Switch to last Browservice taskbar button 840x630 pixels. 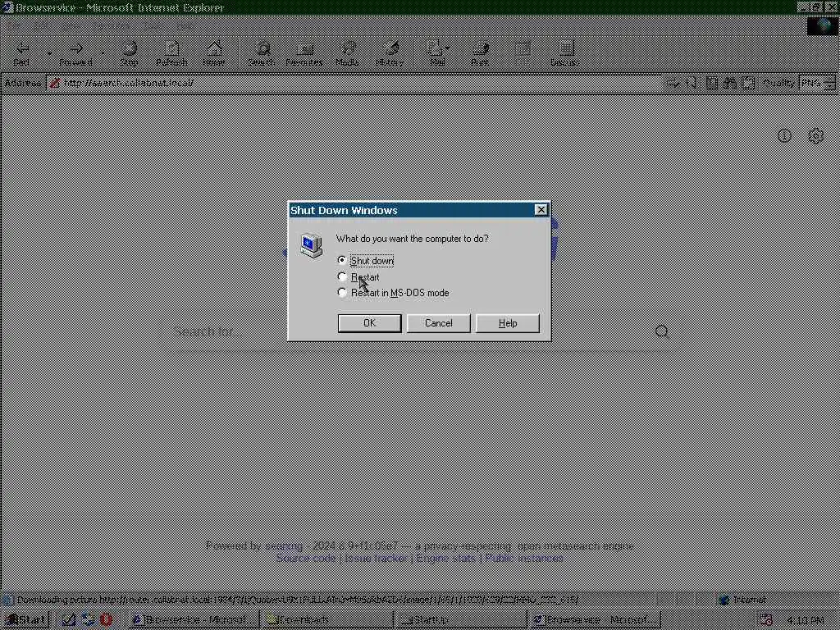(x=595, y=620)
